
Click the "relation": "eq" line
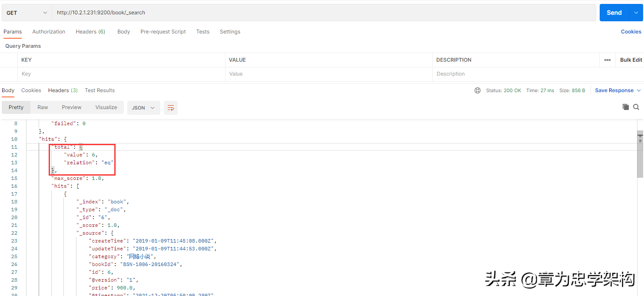(89, 163)
